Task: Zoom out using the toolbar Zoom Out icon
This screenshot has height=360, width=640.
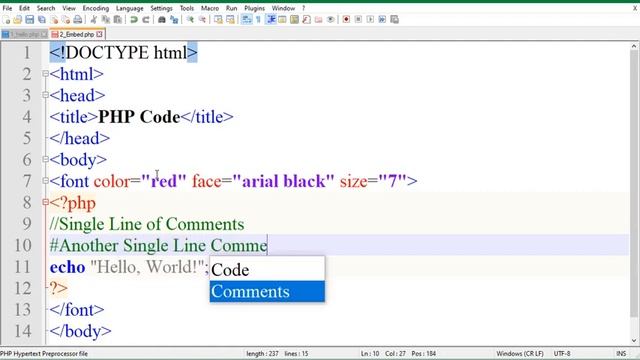Action: coord(202,19)
